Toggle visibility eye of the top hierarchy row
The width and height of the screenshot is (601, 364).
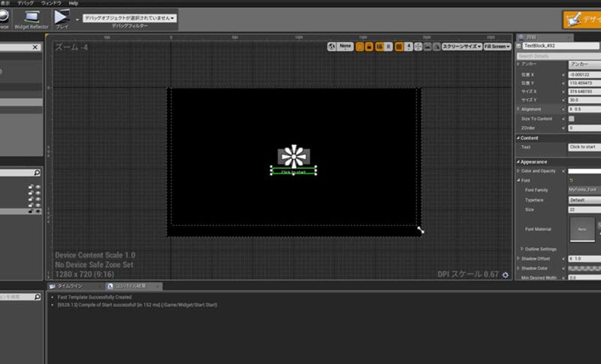pyautogui.click(x=38, y=187)
